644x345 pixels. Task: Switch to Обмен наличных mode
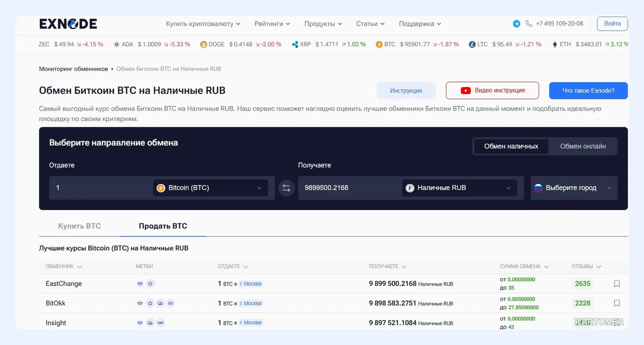tap(511, 146)
